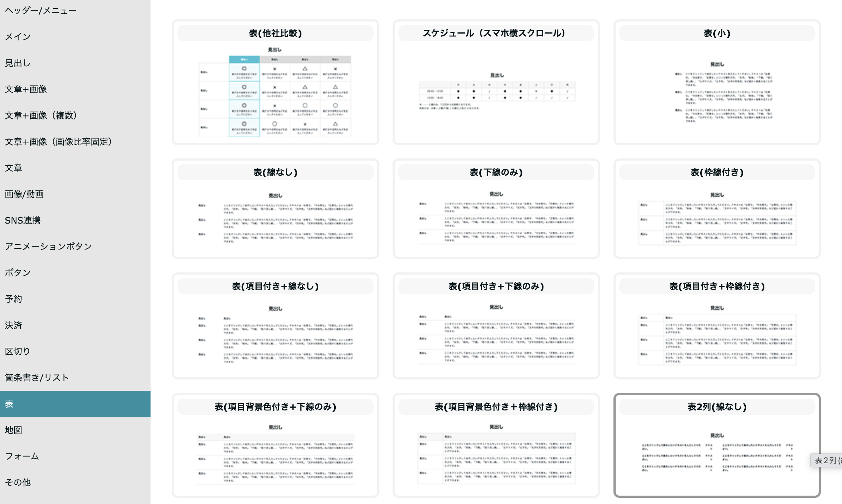Open the フォーム category
The height and width of the screenshot is (504, 842).
[x=22, y=456]
